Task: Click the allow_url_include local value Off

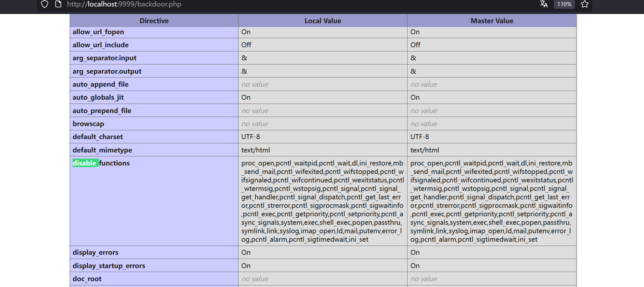Action: [246, 45]
